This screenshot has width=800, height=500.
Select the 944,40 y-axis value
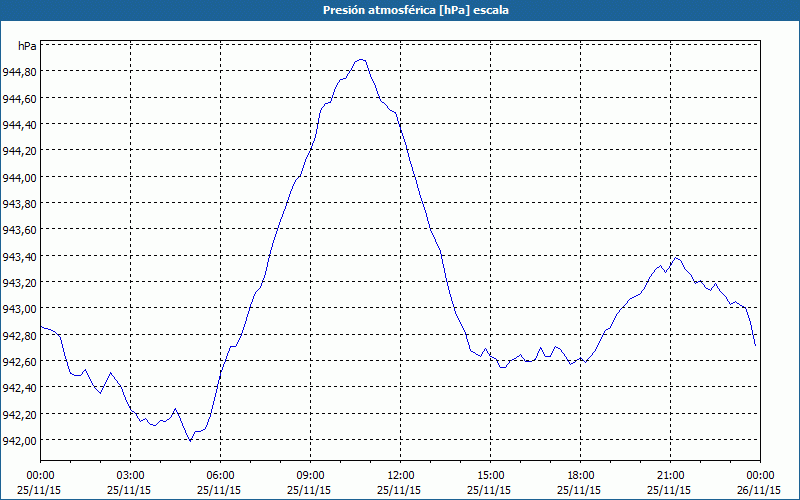(19, 124)
